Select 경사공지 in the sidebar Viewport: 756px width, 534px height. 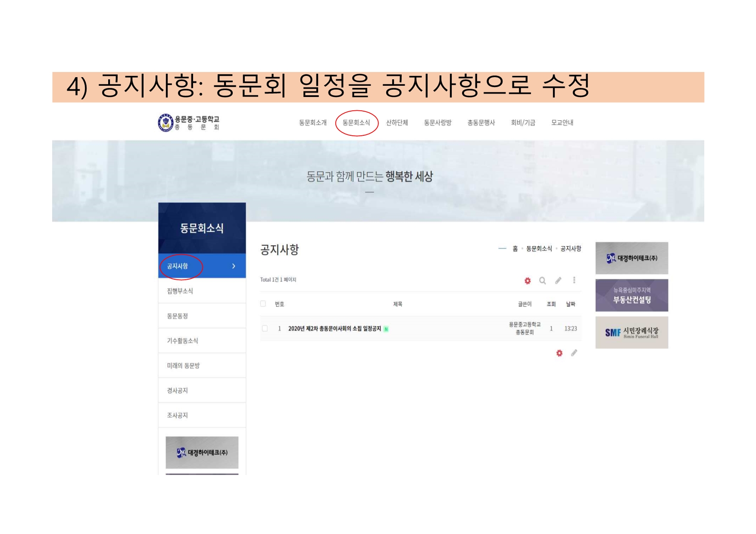coord(202,390)
